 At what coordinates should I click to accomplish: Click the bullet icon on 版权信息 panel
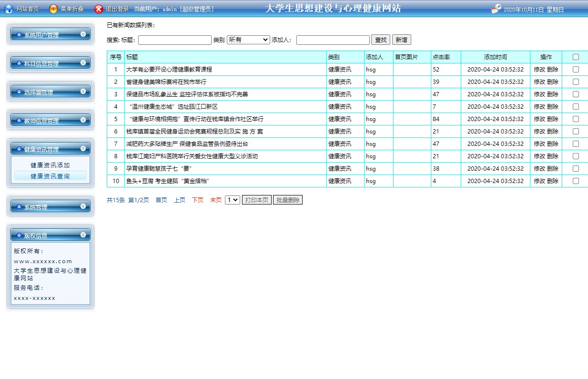(x=19, y=236)
